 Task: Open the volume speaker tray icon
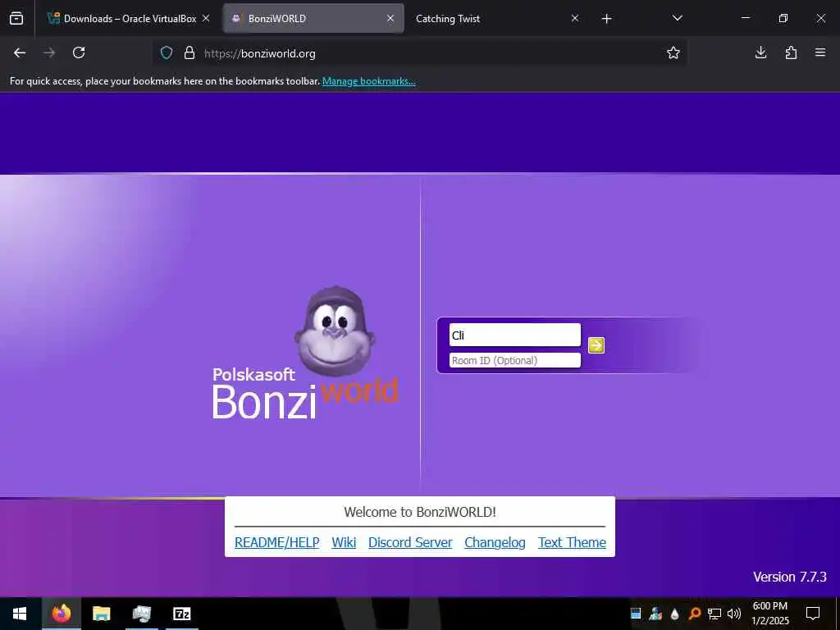(x=734, y=614)
